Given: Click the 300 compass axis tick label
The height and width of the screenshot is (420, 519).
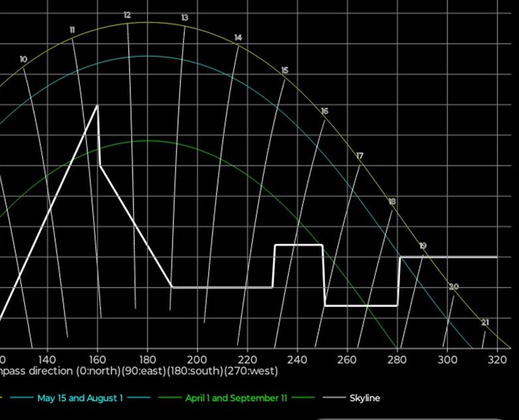Looking at the screenshot, I should [x=447, y=359].
